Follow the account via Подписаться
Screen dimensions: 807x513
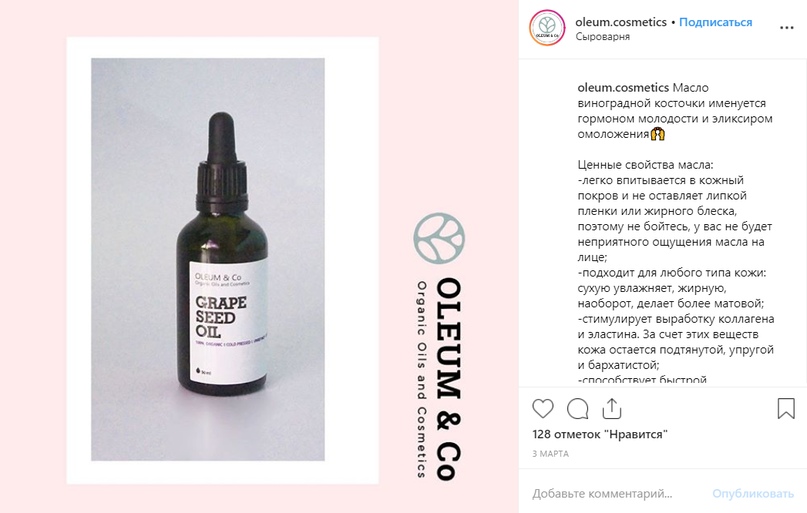point(715,22)
